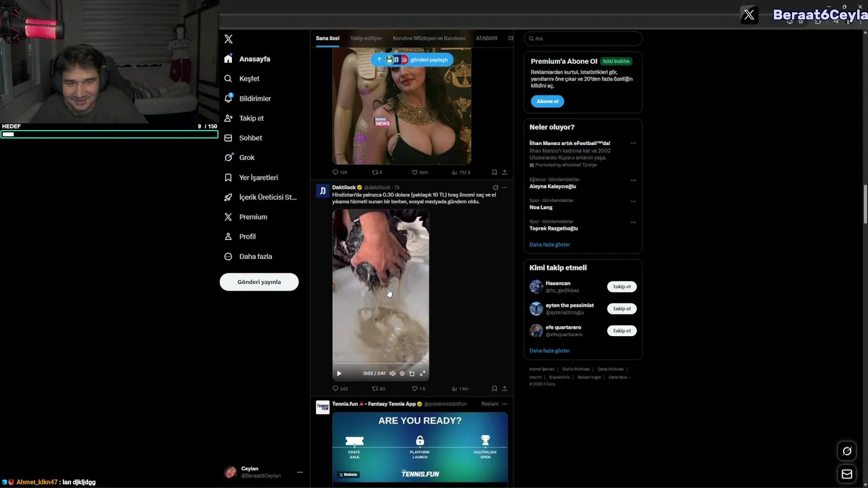Reply to the Daktilock post (242)
The image size is (868, 488).
tap(340, 389)
